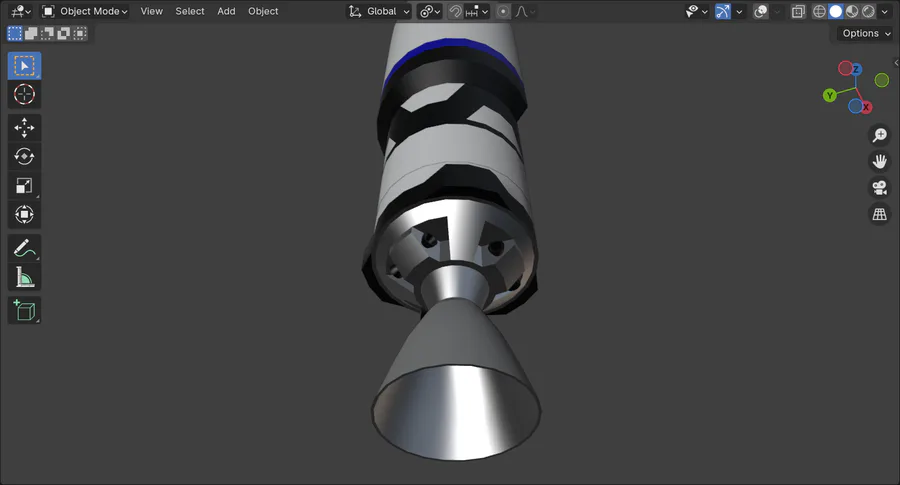Click the blue Z axis on the gizmo
900x485 pixels.
click(x=856, y=69)
